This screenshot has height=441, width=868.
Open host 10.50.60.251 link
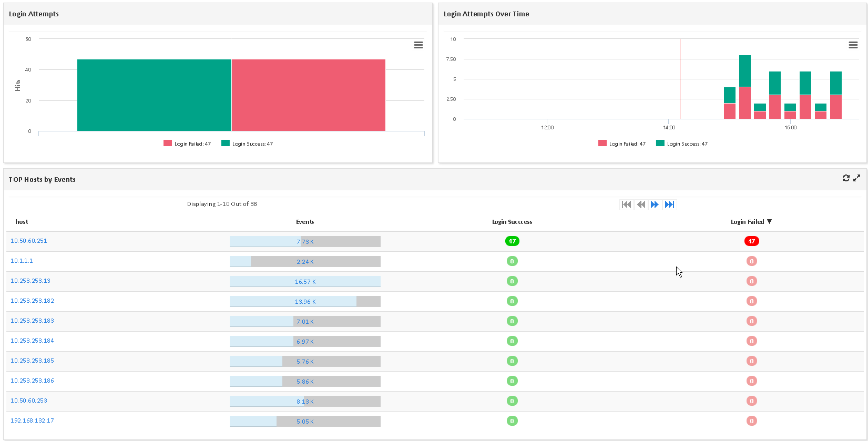[29, 241]
